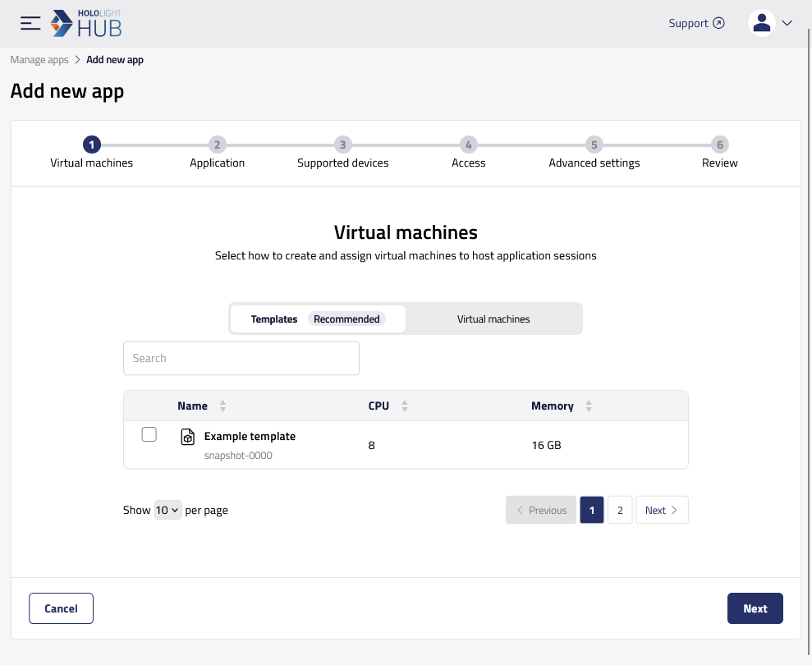The width and height of the screenshot is (812, 665).
Task: Click the Review step label
Action: tap(720, 163)
